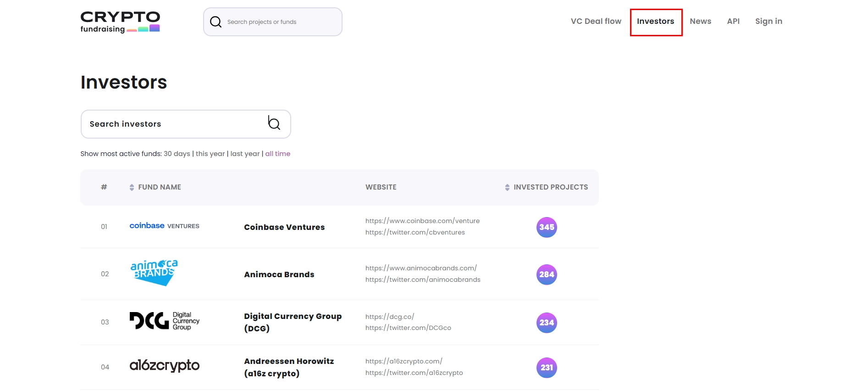Click the FUND NAME column header

[x=160, y=187]
